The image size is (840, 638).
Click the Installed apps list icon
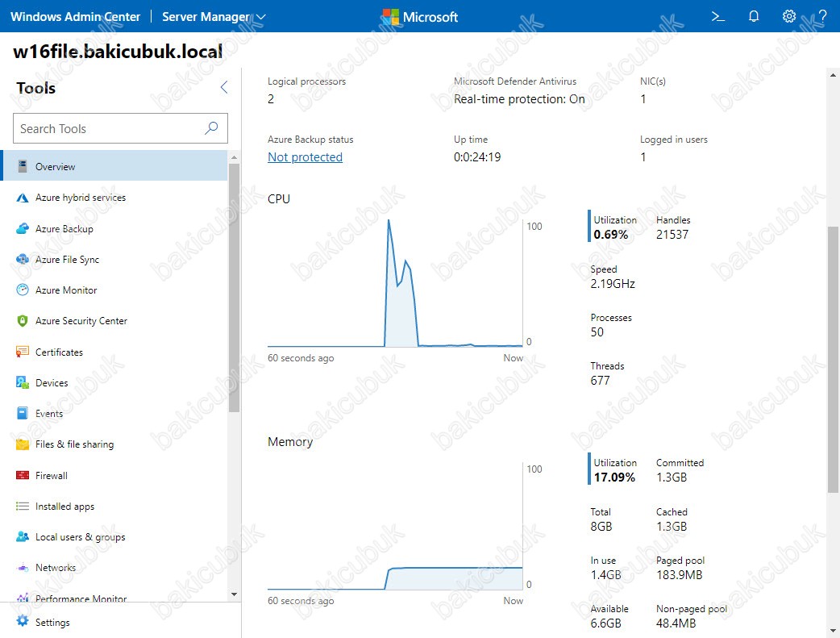point(23,506)
